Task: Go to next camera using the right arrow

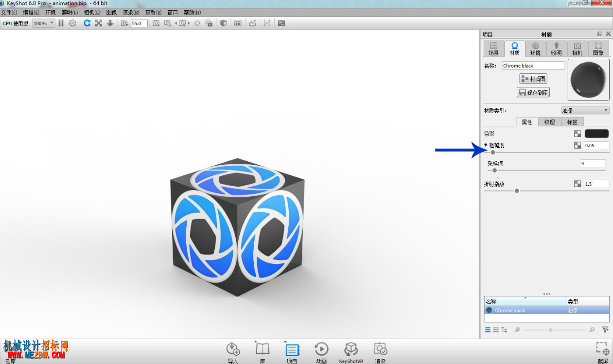Action: click(189, 23)
